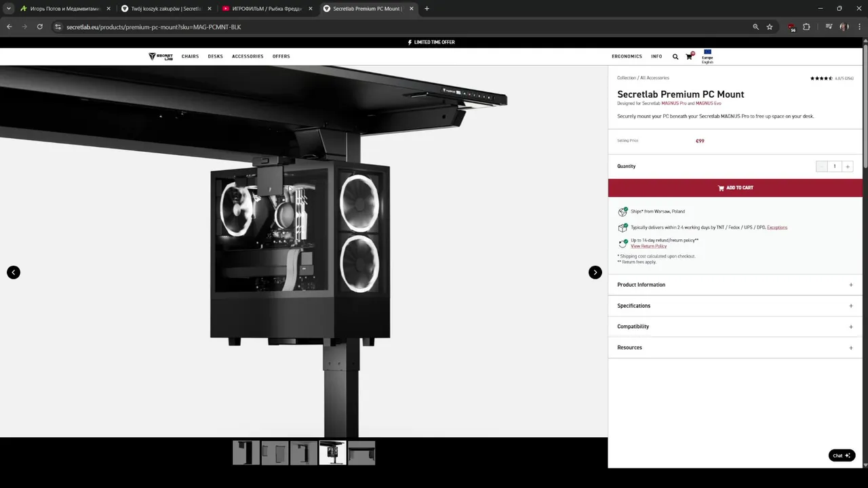Open the Extensions puzzle icon
The image size is (868, 488).
point(806,27)
